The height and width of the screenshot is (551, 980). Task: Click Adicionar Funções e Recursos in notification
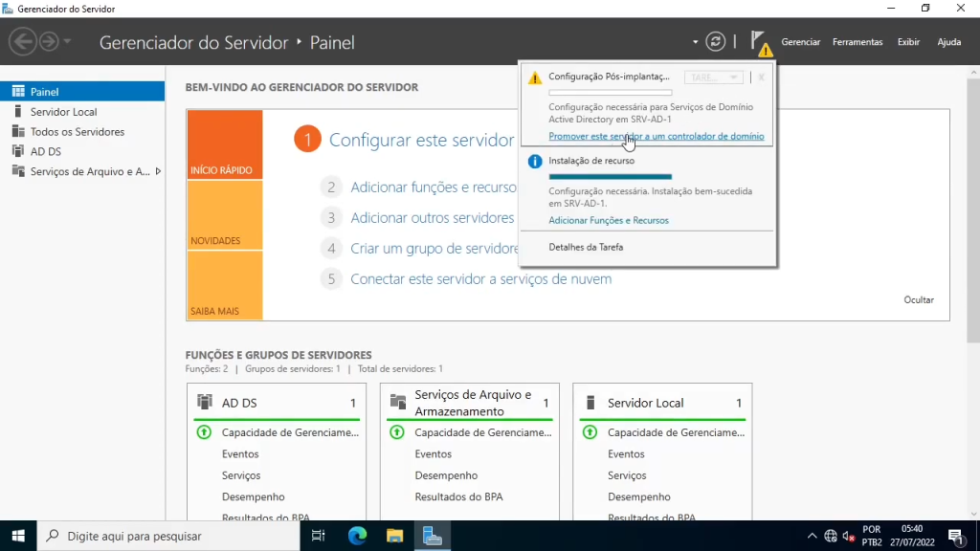[609, 221]
